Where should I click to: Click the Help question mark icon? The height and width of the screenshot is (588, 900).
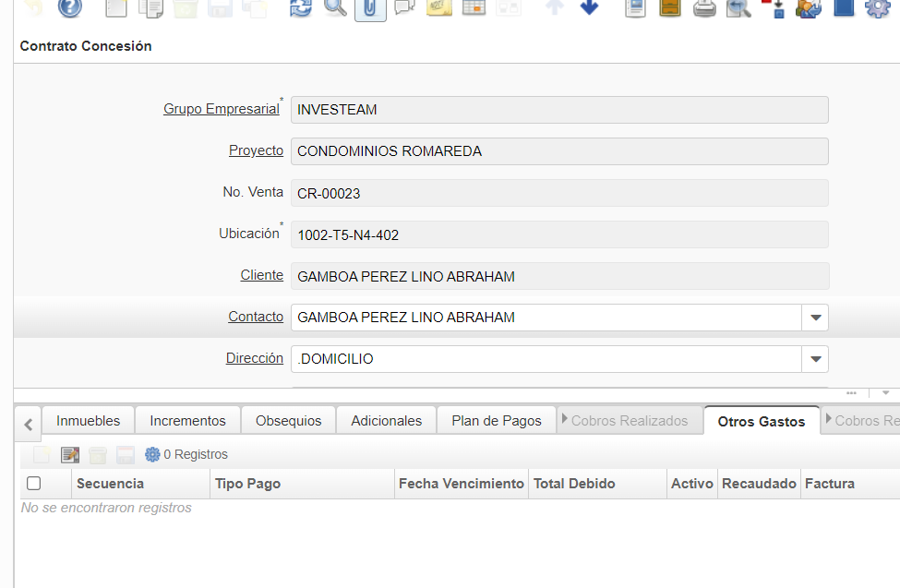click(70, 8)
